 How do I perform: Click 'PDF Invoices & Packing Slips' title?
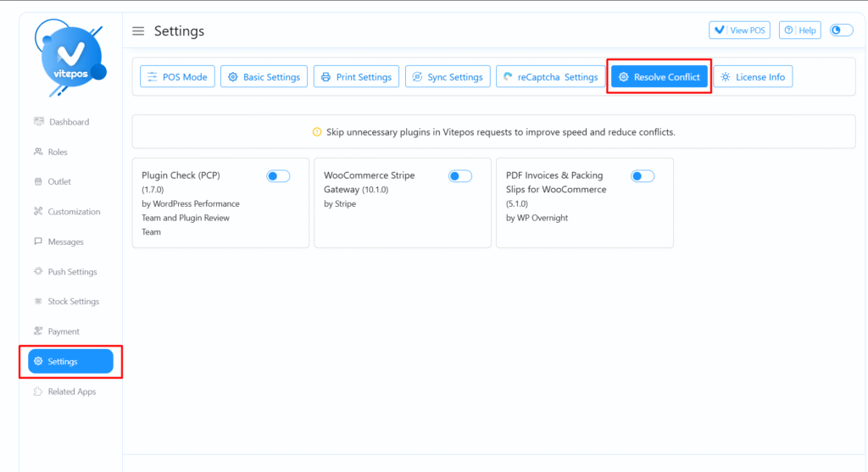[x=556, y=182]
